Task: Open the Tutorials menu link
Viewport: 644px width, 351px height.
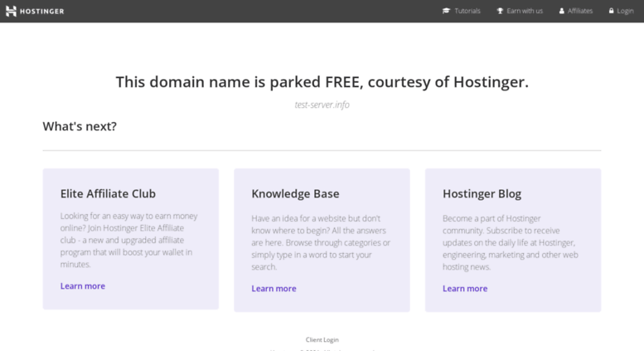Action: pos(467,11)
